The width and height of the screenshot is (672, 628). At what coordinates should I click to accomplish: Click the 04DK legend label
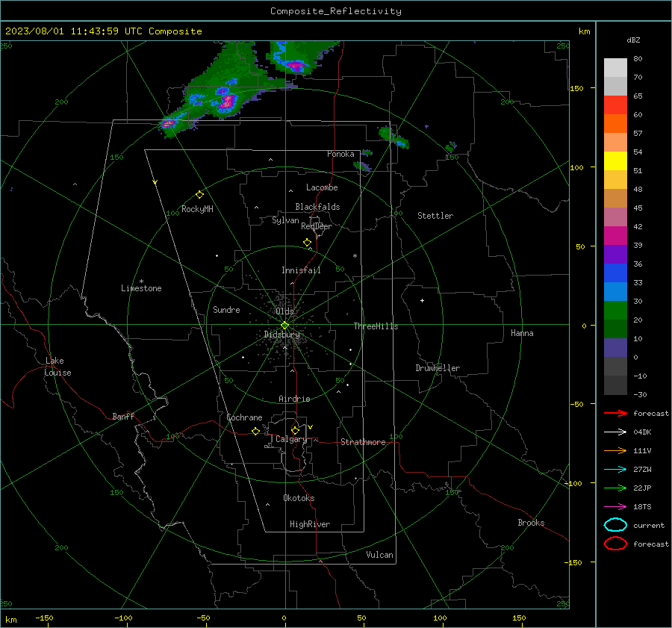click(642, 432)
